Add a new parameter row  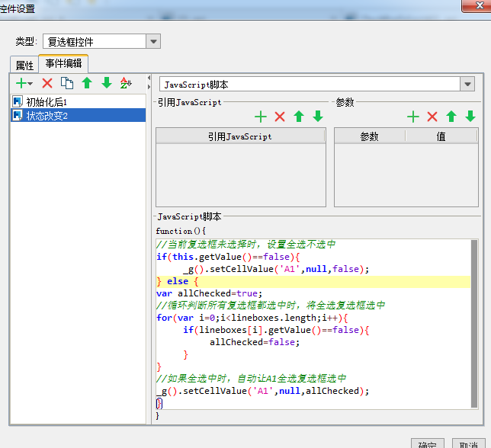click(413, 117)
